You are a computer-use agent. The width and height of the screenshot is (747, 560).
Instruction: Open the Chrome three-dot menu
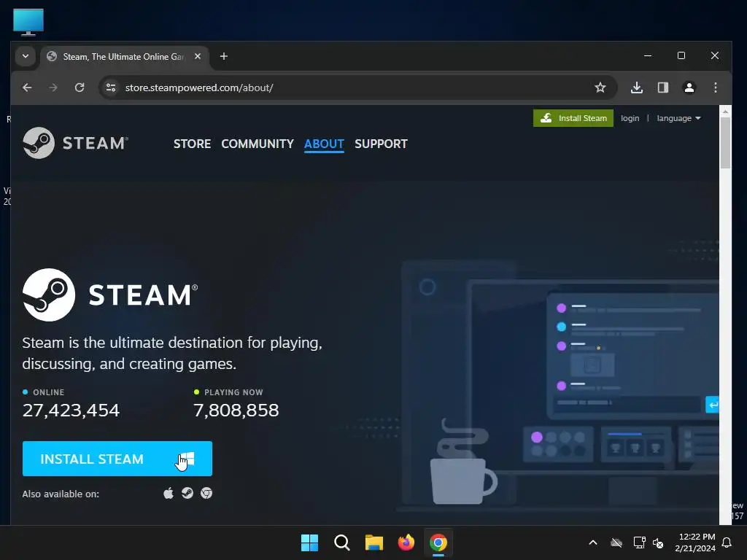[x=716, y=87]
